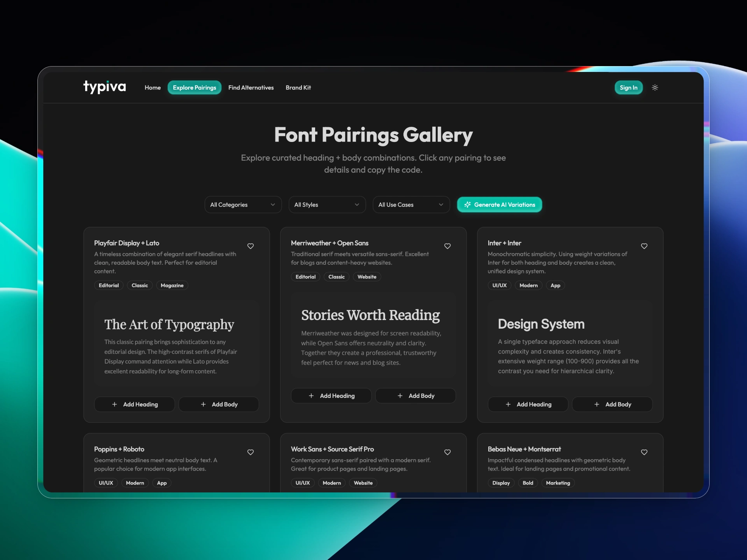Switch to the Find Alternatives tab
The height and width of the screenshot is (560, 747).
[x=251, y=87]
